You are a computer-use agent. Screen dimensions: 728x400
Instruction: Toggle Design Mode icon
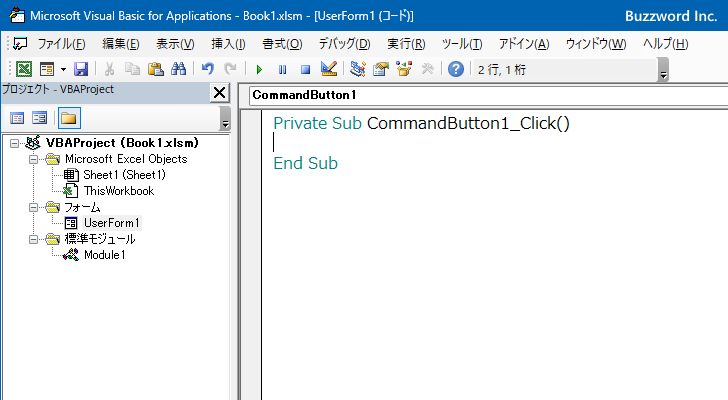click(x=329, y=69)
